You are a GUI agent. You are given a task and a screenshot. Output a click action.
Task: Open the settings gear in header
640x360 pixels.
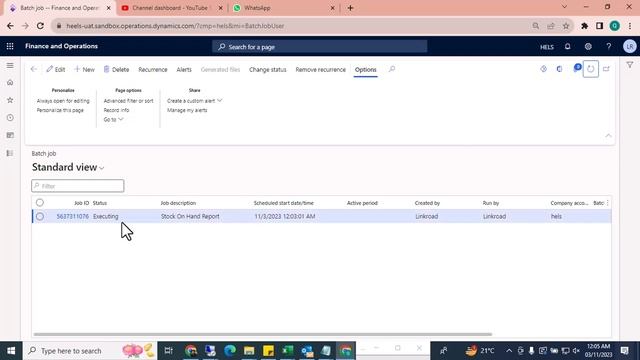click(x=588, y=47)
